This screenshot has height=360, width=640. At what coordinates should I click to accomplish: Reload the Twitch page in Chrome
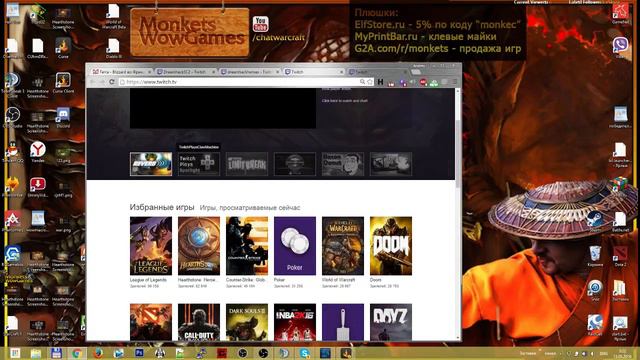tap(112, 82)
